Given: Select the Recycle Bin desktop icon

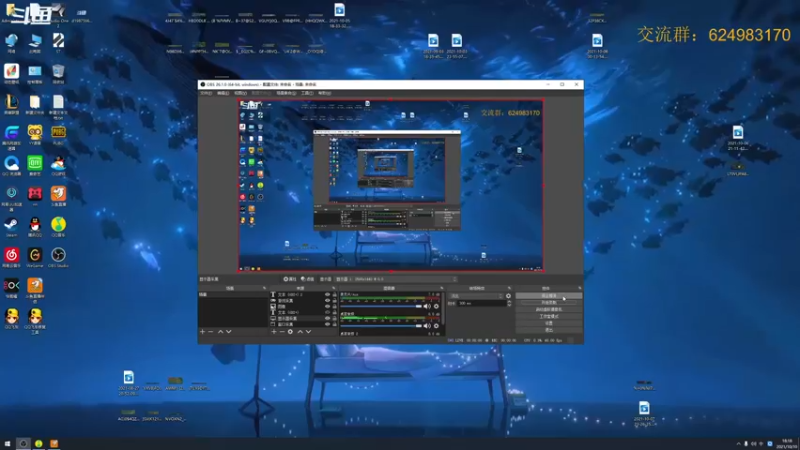Looking at the screenshot, I should click(58, 73).
